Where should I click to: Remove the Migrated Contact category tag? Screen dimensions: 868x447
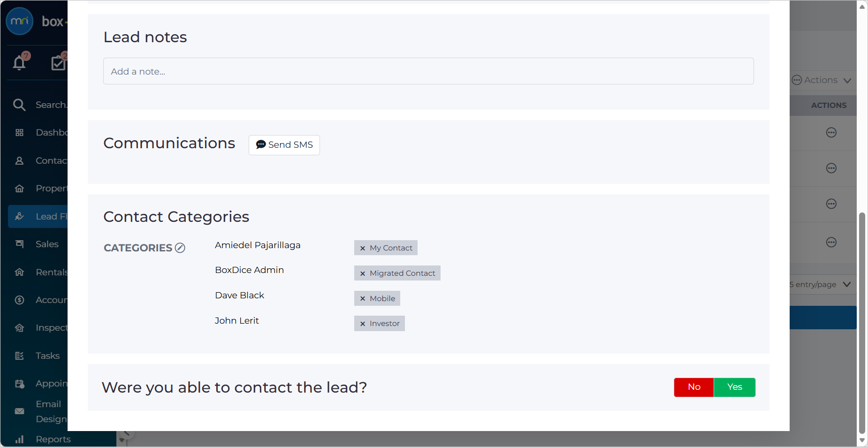point(362,273)
